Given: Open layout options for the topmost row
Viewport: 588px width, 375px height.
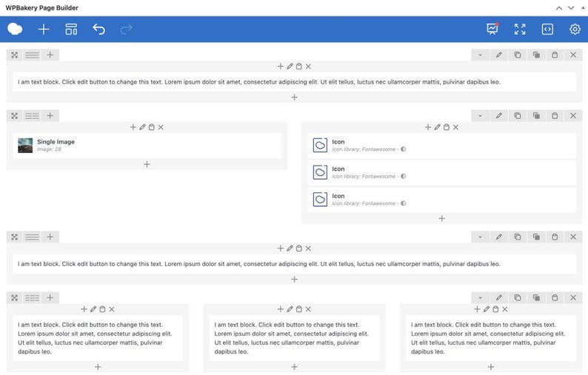Looking at the screenshot, I should coord(32,55).
